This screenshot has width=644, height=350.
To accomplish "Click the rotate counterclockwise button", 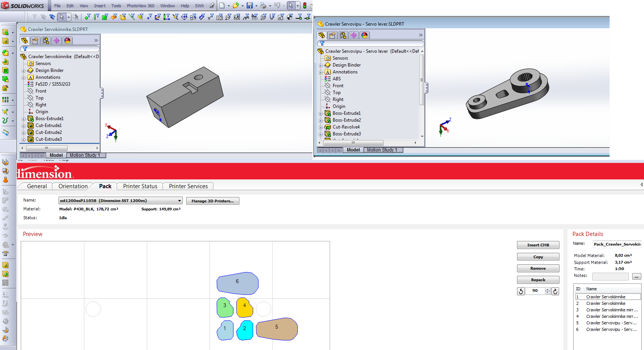I will [521, 291].
